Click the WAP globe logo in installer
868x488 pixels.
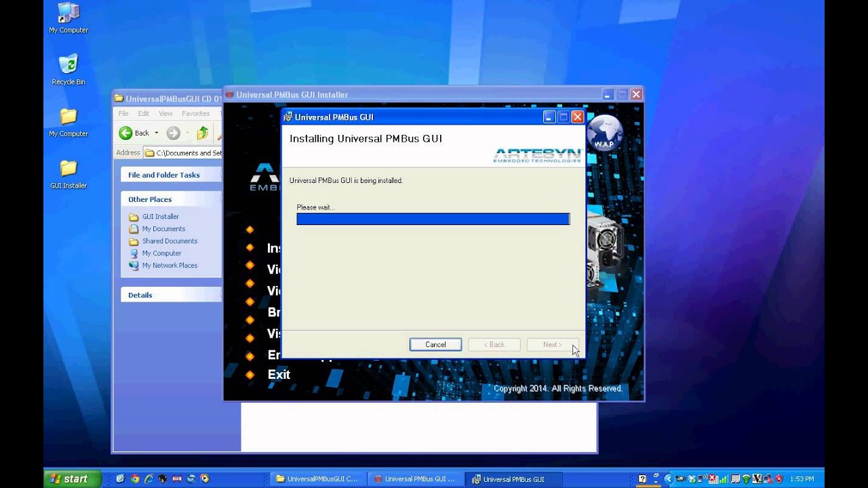(604, 134)
